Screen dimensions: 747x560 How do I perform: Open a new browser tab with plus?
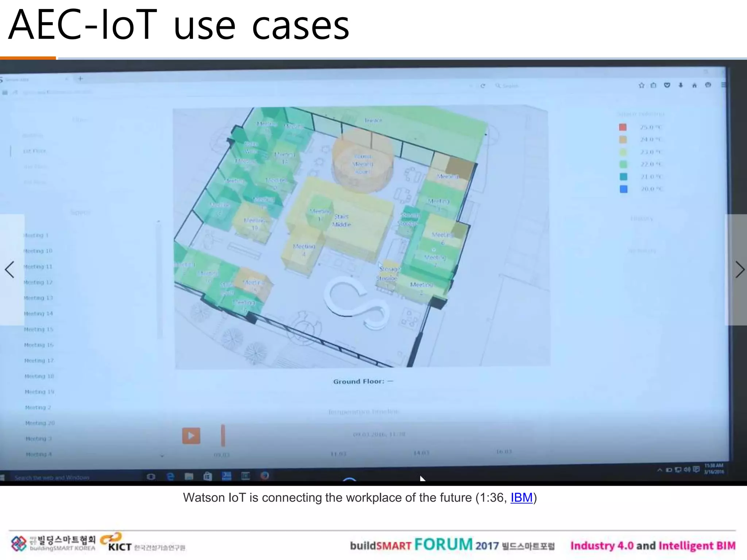point(81,78)
